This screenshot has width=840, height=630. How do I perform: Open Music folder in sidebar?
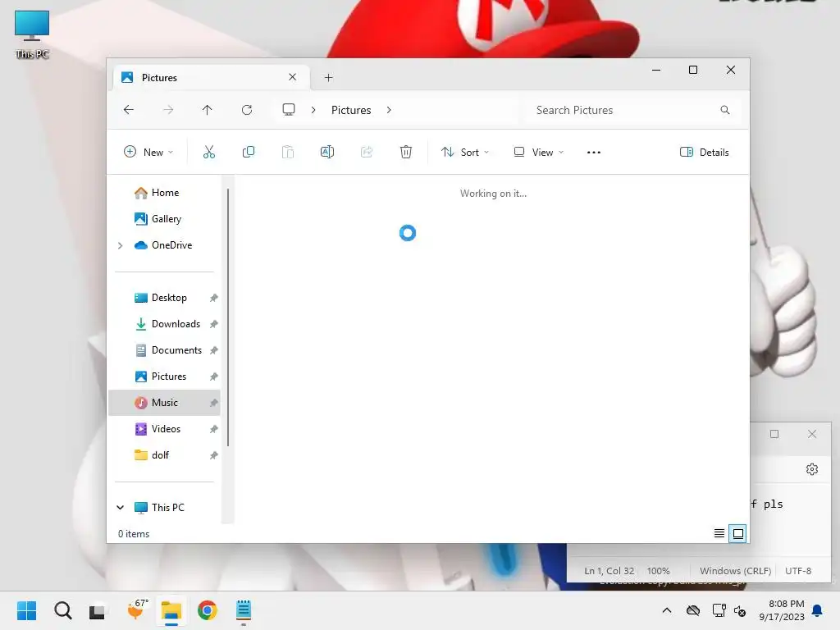[x=165, y=403]
